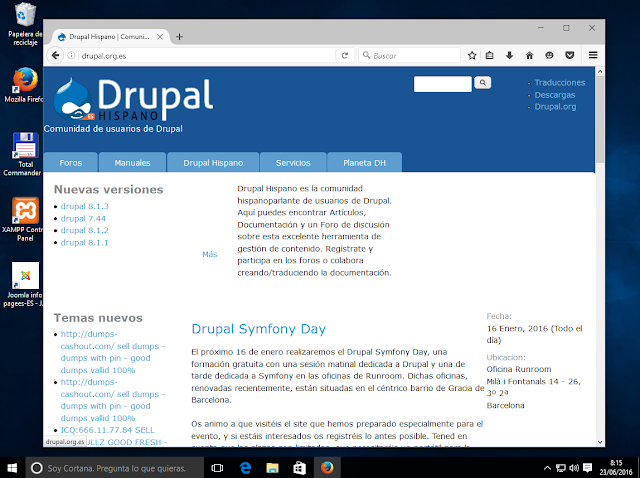Screen dimensions: 640x478
Task: Select Total Commander desktop shortcut
Action: 24,154
